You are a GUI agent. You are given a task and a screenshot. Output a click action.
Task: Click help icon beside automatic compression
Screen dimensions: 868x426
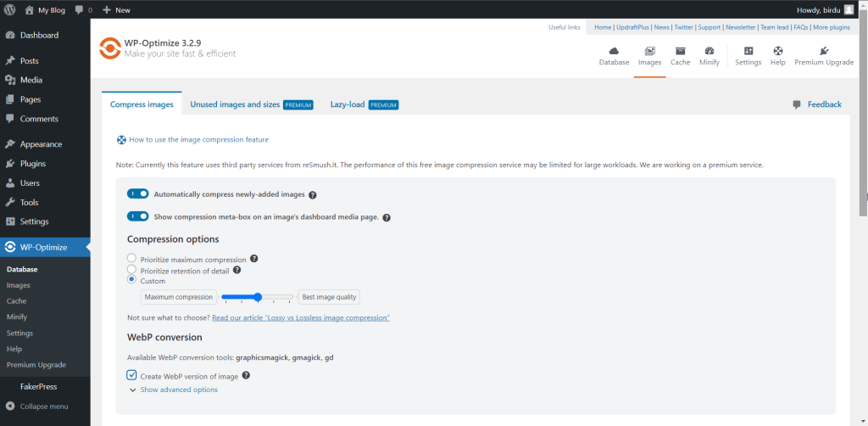pyautogui.click(x=312, y=195)
